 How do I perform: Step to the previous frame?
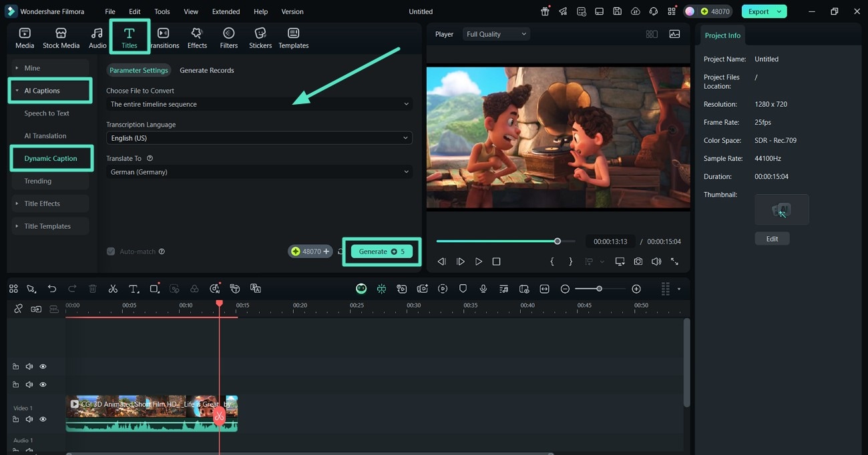click(x=441, y=262)
